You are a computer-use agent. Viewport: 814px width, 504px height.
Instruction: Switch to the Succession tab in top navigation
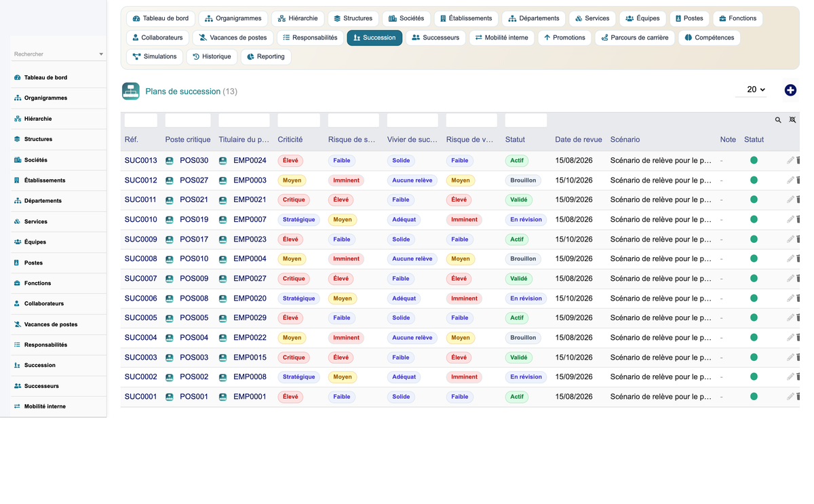click(374, 37)
